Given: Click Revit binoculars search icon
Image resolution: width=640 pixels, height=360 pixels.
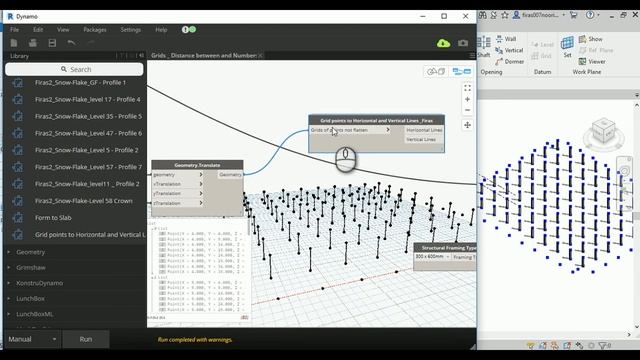Looking at the screenshot, I should [x=482, y=15].
